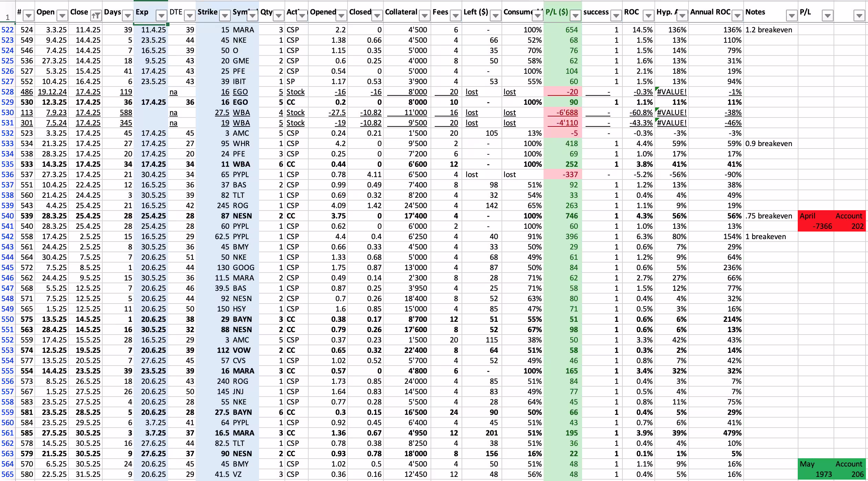The width and height of the screenshot is (868, 481).
Task: Open the Opened column filter dropdown
Action: [341, 16]
